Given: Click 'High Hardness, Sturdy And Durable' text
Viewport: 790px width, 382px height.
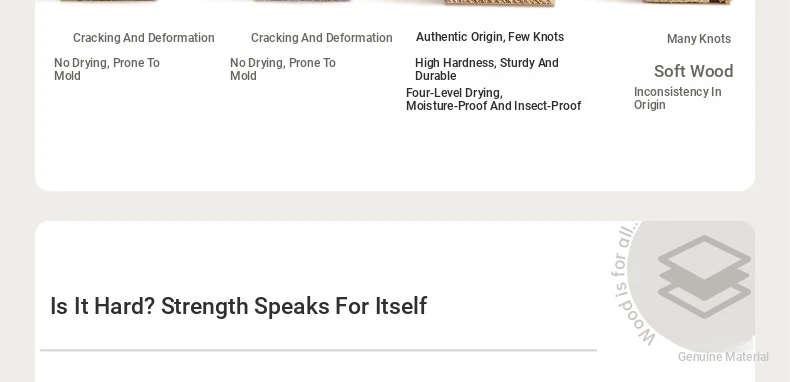Looking at the screenshot, I should coord(487,69).
